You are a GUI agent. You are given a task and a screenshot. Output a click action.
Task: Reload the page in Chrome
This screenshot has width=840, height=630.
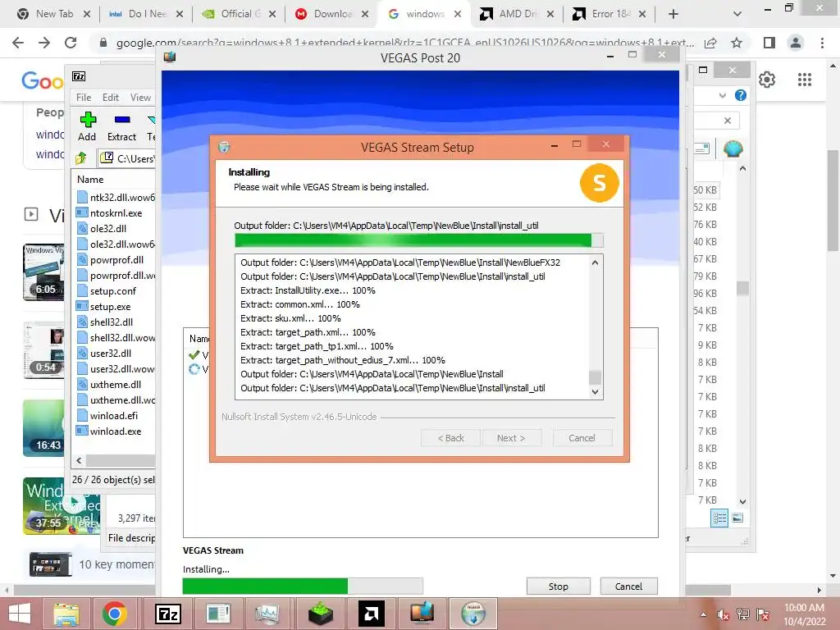71,43
